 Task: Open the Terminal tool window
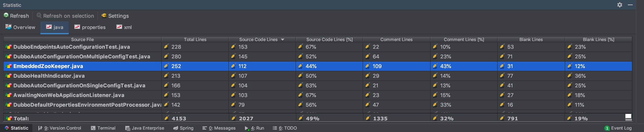tap(103, 128)
